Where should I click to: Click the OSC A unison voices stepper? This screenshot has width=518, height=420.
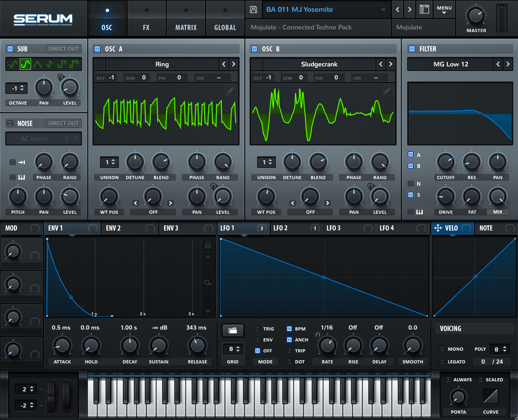pyautogui.click(x=109, y=162)
